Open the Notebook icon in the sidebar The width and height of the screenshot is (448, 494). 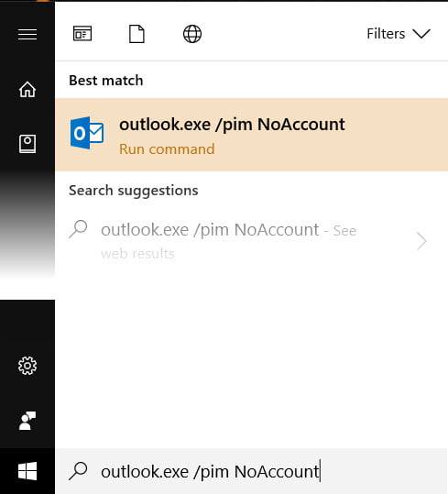27,144
